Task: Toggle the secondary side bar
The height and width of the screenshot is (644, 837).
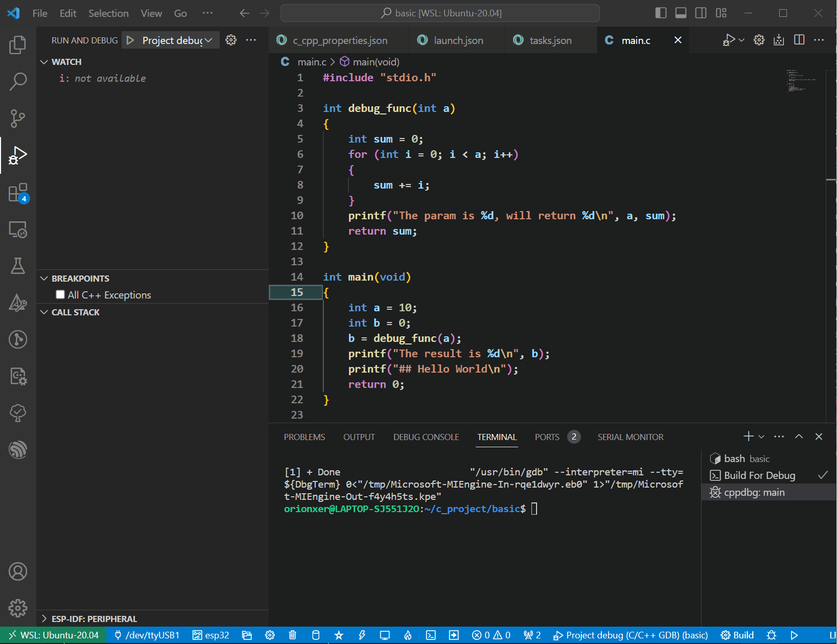Action: pyautogui.click(x=701, y=13)
